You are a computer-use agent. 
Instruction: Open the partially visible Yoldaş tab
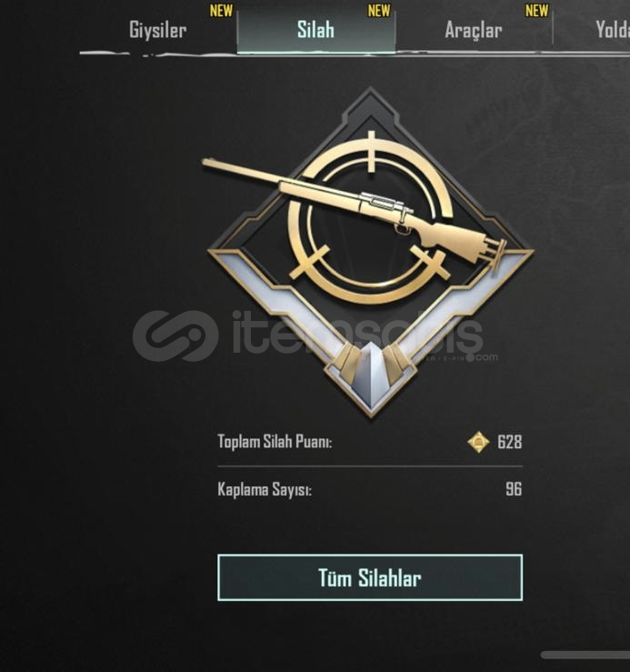(612, 30)
